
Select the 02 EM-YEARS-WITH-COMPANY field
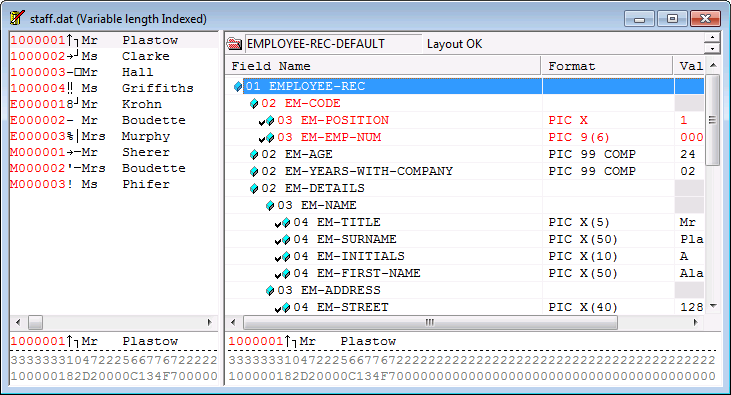pyautogui.click(x=465, y=171)
